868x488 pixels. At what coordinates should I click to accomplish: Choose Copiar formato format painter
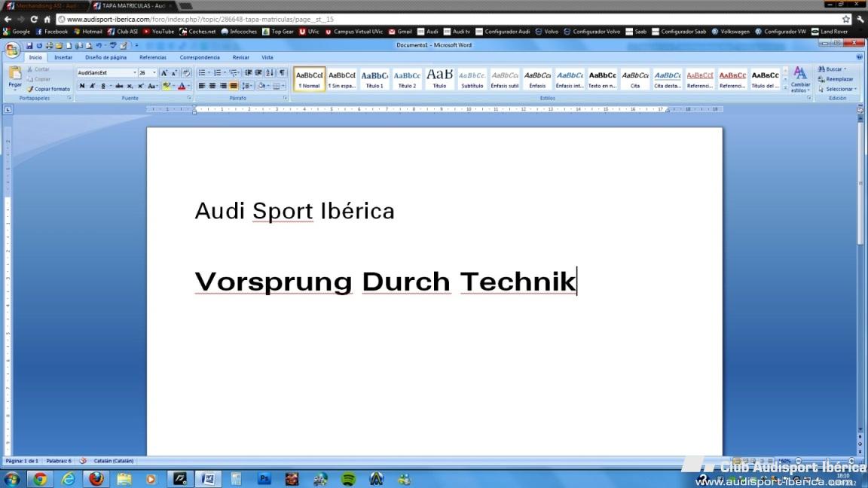(49, 89)
